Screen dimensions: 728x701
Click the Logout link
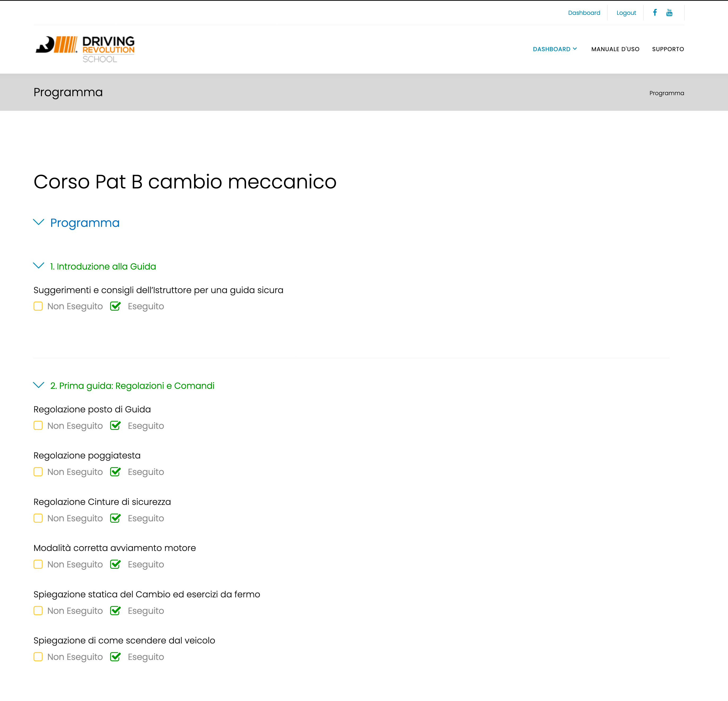626,13
